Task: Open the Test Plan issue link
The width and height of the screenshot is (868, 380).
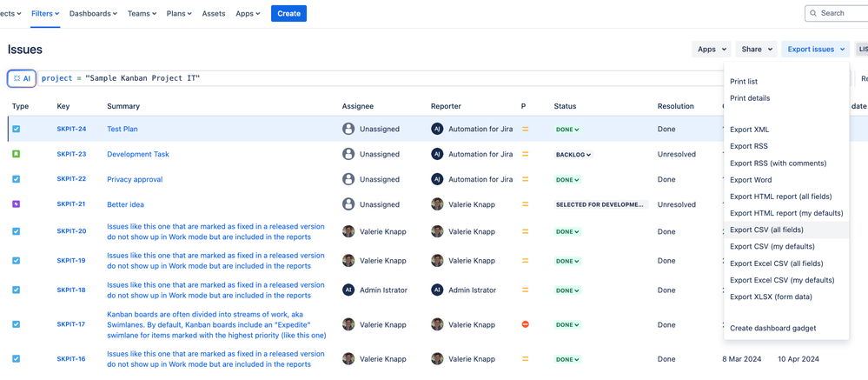Action: pyautogui.click(x=122, y=129)
